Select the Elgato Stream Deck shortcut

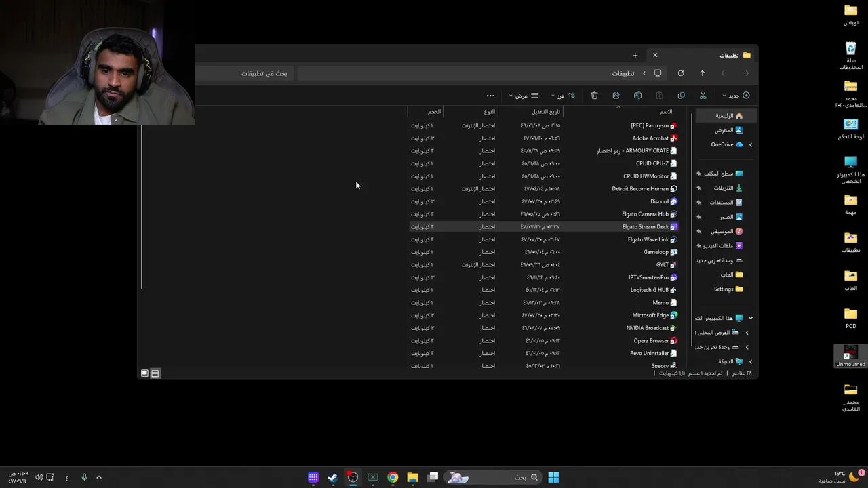650,227
